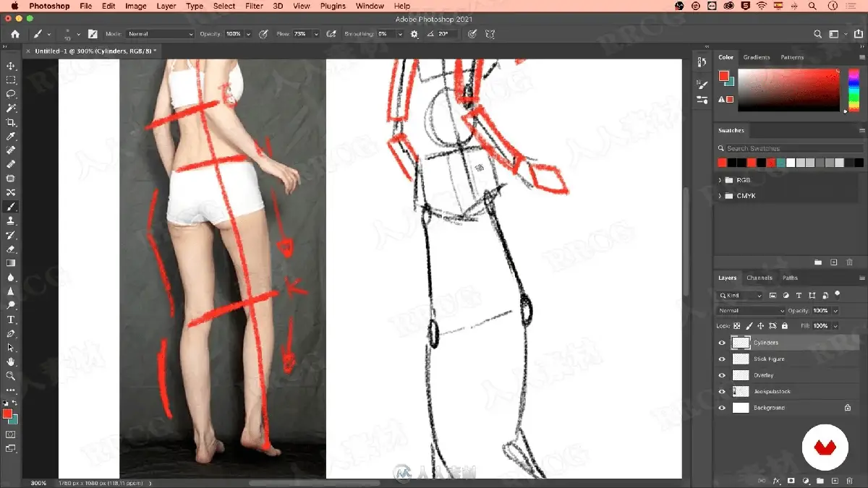
Task: Create a new group folder in Layers
Action: coord(820,480)
